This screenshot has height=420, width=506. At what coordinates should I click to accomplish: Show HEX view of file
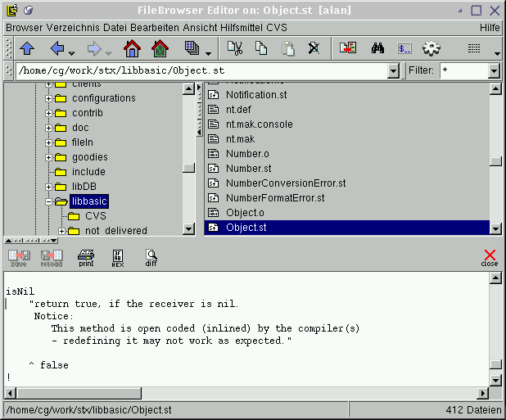tap(117, 259)
